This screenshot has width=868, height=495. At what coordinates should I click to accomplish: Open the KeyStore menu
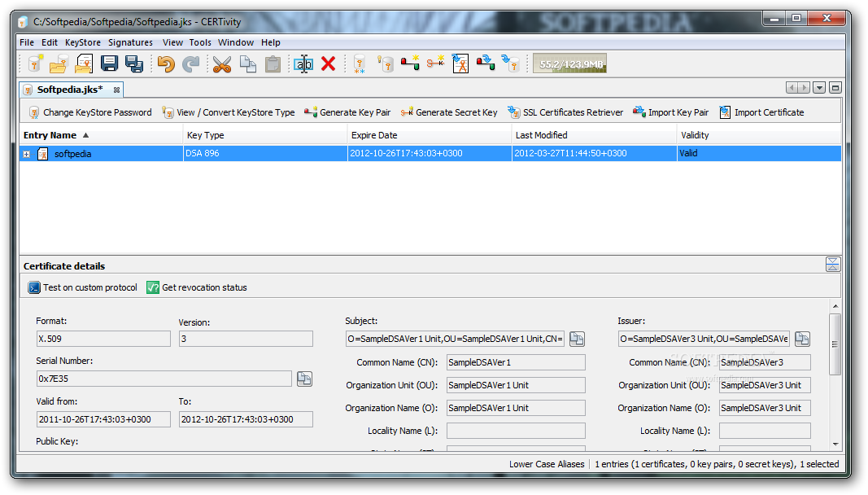(x=82, y=42)
